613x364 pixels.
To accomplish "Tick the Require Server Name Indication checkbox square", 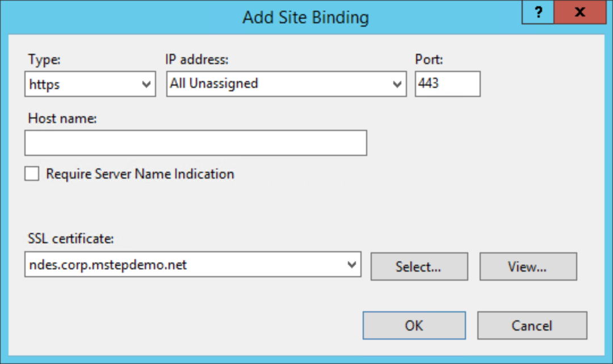I will point(32,174).
